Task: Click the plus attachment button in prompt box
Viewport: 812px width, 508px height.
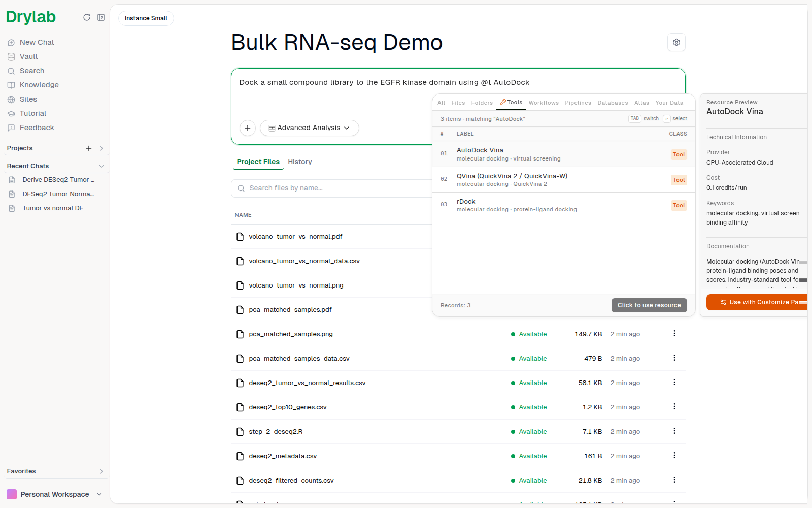Action: [247, 128]
